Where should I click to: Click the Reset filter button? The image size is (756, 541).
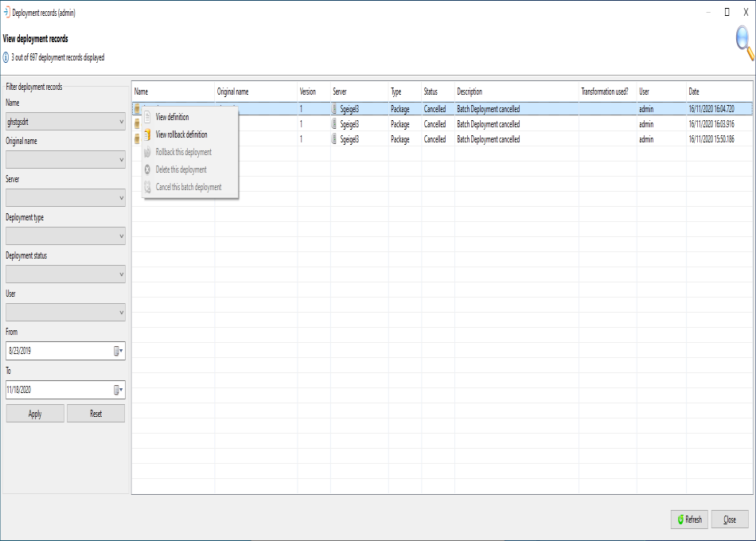(96, 414)
